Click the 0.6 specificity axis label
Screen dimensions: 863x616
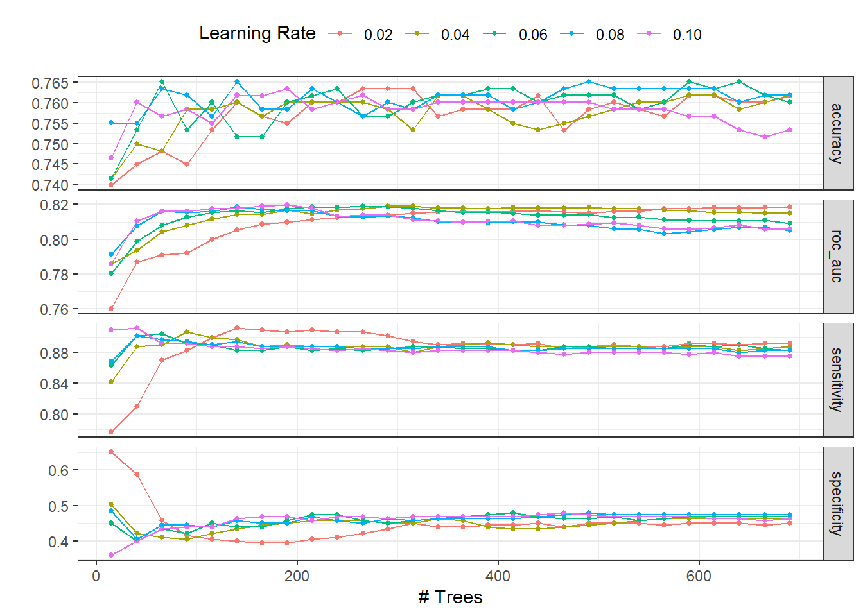(x=58, y=470)
